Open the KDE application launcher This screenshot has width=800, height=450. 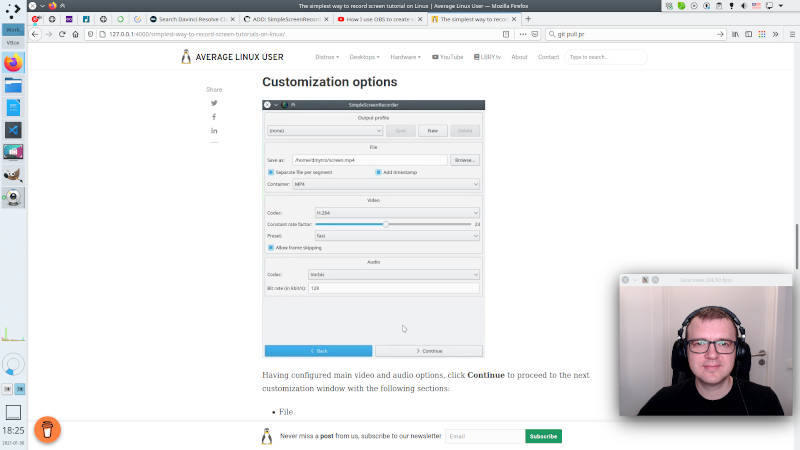click(x=13, y=10)
